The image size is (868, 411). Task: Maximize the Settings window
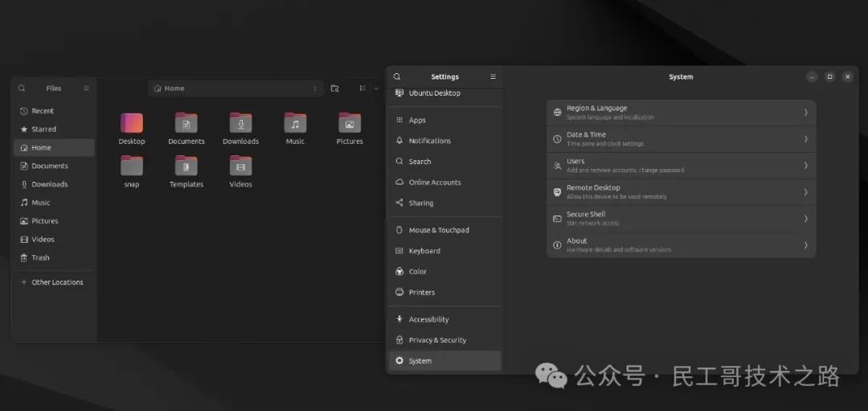pos(829,77)
